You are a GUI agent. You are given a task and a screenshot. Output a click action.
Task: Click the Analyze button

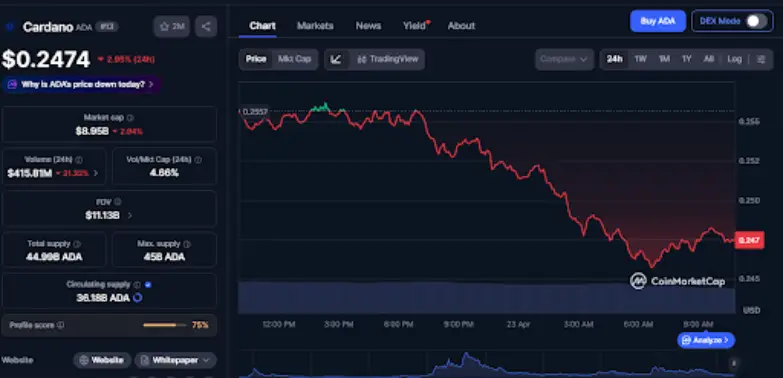coord(706,341)
